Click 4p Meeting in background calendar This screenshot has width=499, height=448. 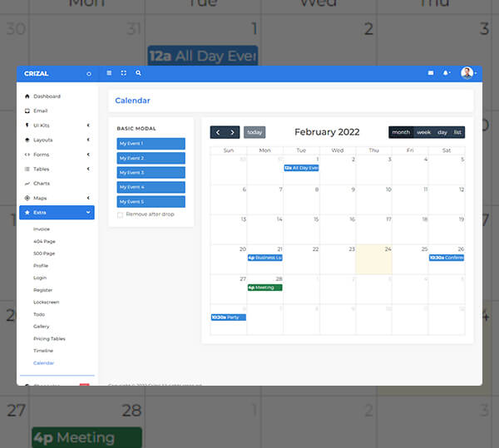(x=86, y=438)
